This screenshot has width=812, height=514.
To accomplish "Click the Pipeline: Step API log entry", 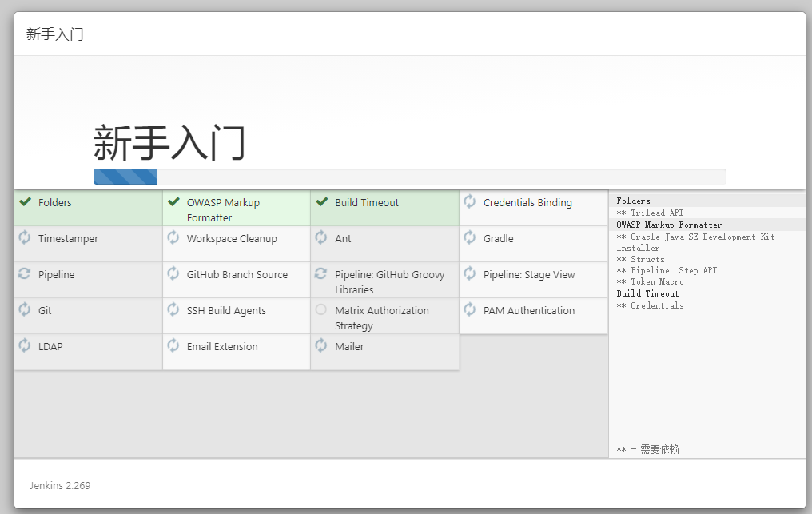I will [x=667, y=270].
